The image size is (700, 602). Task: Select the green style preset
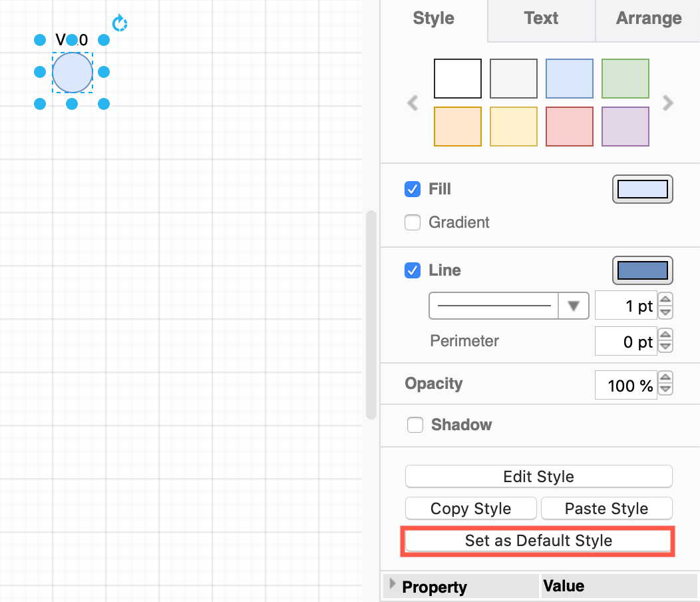click(x=625, y=78)
